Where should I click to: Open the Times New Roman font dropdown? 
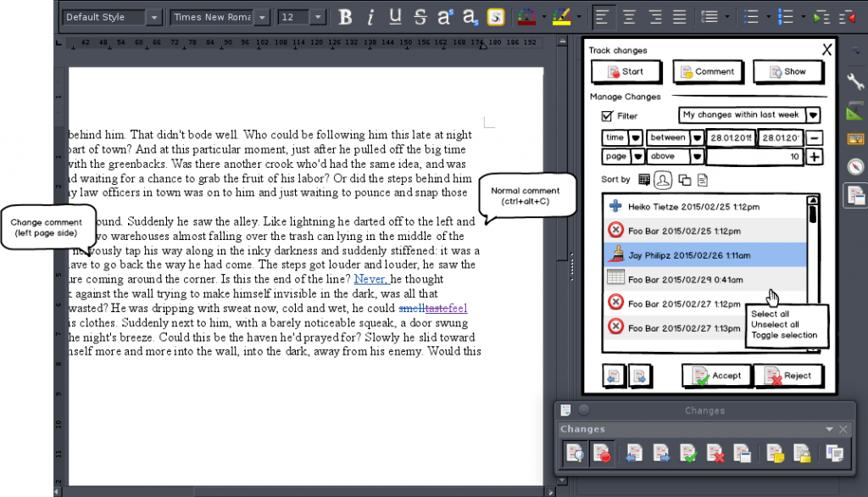(x=264, y=16)
